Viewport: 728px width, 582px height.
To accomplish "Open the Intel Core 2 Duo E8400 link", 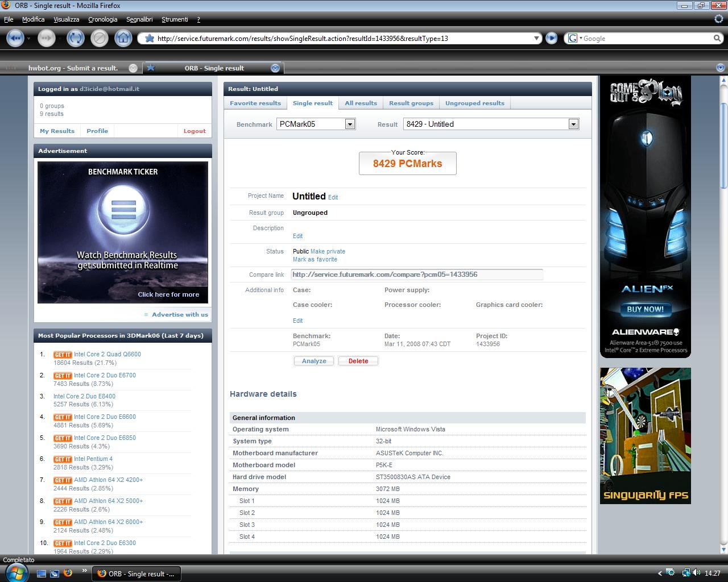I will [84, 396].
